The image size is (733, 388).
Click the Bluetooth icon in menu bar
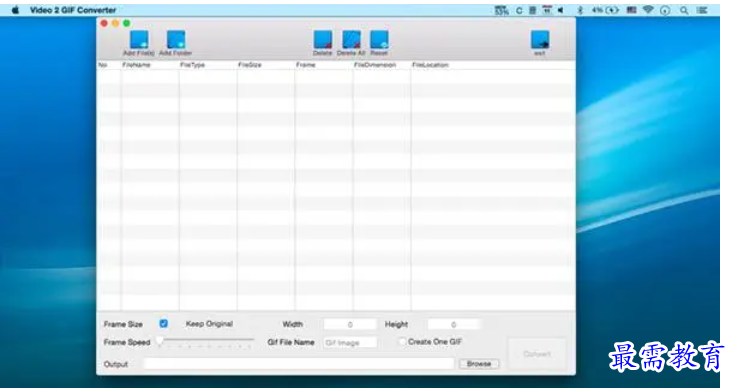[x=580, y=10]
